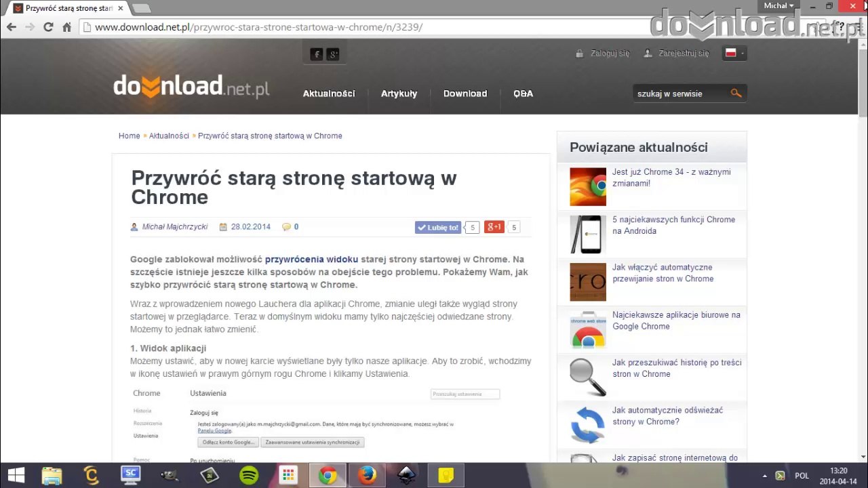This screenshot has width=868, height=488.
Task: Click the browser address bar URL
Action: click(258, 27)
